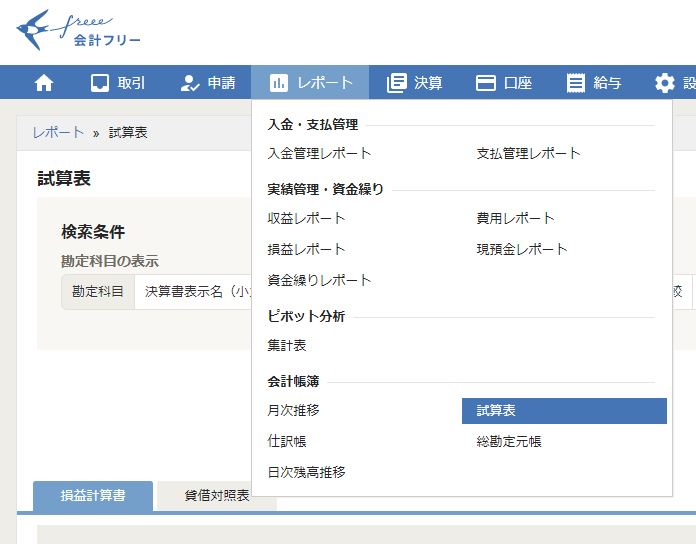
Task: Open 収益レポート
Action: [x=306, y=218]
